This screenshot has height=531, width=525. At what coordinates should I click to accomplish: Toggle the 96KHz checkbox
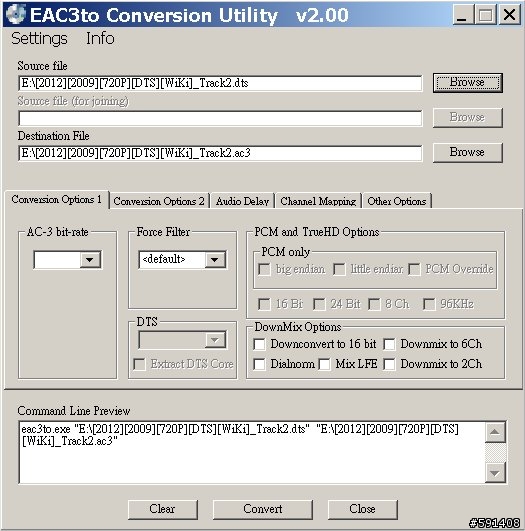tap(429, 304)
